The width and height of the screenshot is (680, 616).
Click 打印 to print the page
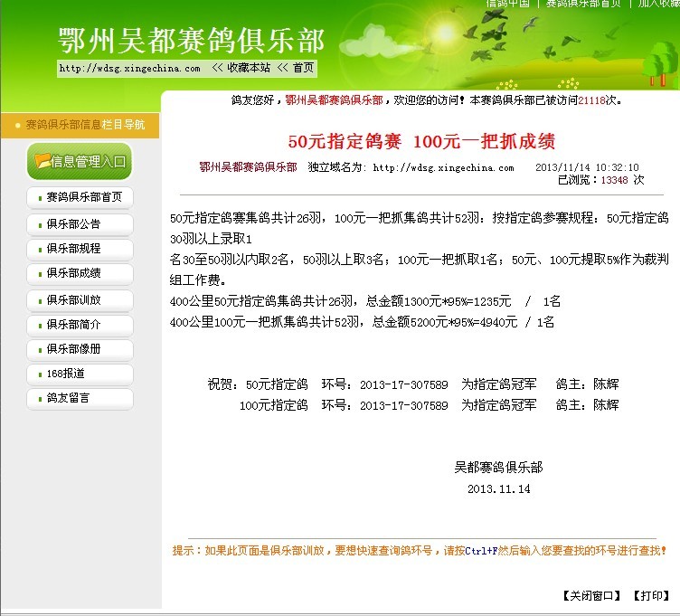649,595
